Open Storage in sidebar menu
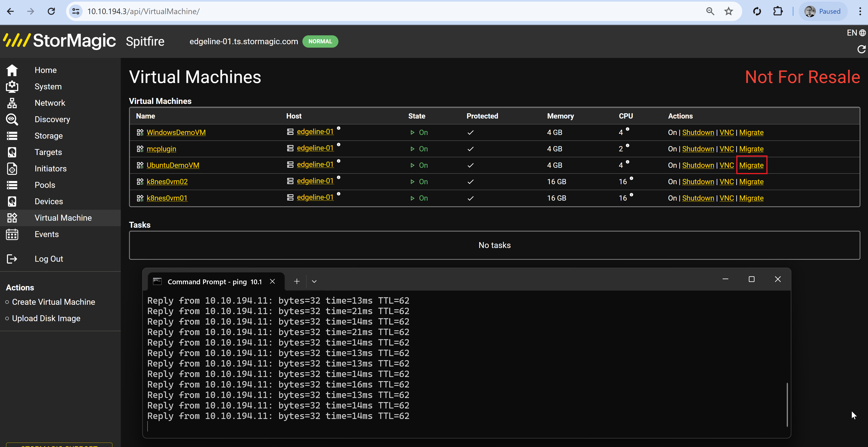This screenshot has width=868, height=447. pyautogui.click(x=49, y=136)
